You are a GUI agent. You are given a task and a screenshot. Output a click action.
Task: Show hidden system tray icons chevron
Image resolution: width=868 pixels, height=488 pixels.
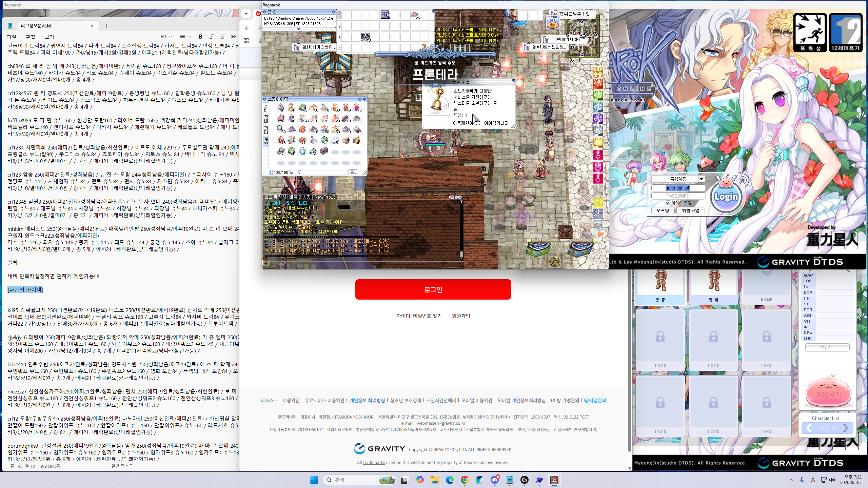click(x=791, y=480)
